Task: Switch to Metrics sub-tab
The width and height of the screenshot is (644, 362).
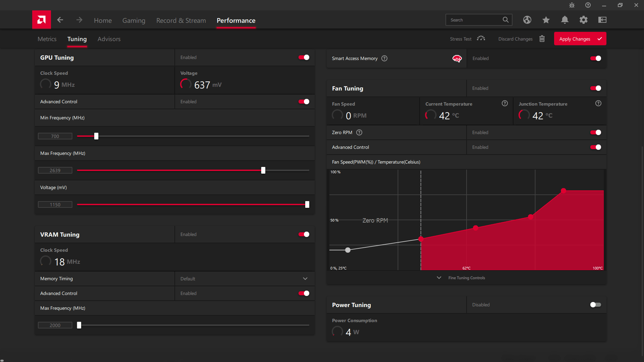Action: point(47,39)
